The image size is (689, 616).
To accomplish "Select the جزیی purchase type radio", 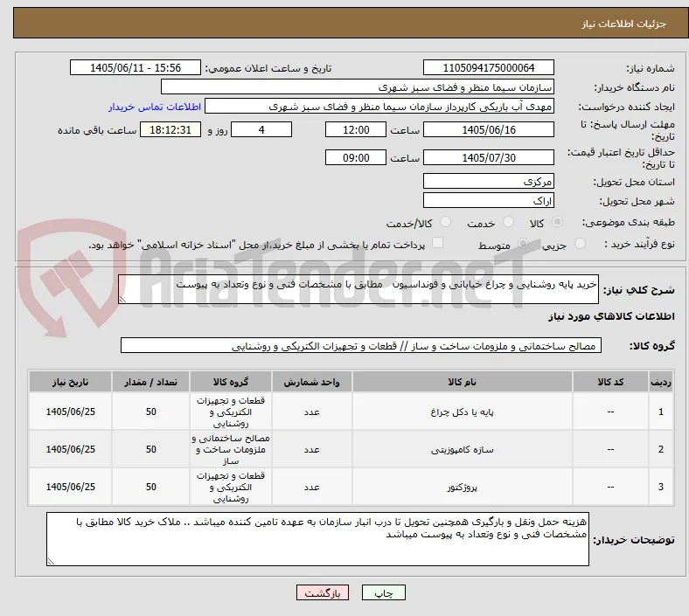I will tap(580, 244).
